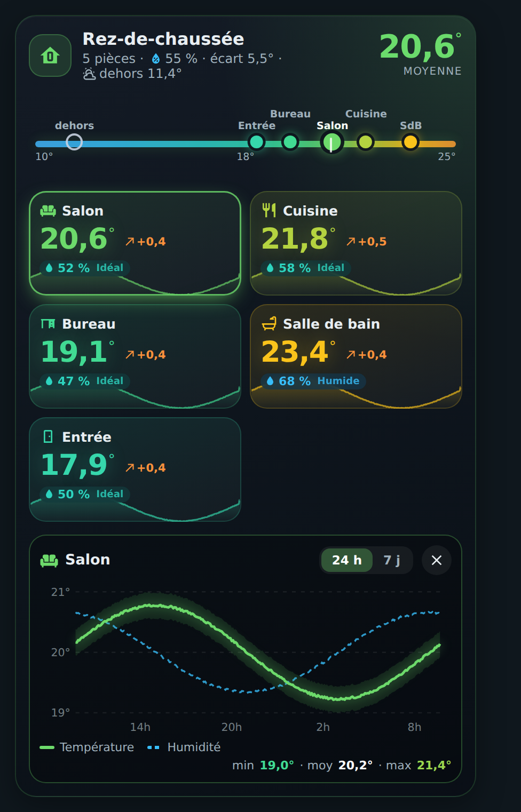Screen dimensions: 521x812
Task: Open the Bureau room card
Action: pyautogui.click(x=135, y=356)
